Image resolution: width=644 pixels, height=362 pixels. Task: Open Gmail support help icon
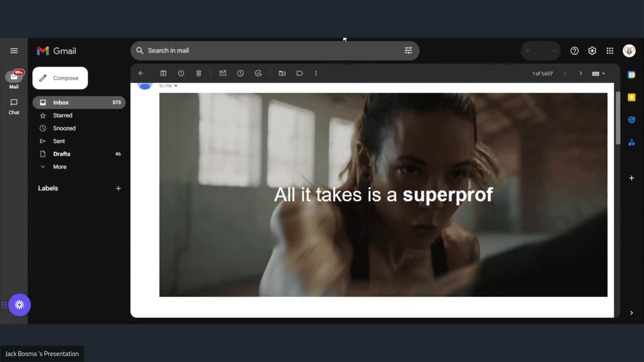coord(575,51)
